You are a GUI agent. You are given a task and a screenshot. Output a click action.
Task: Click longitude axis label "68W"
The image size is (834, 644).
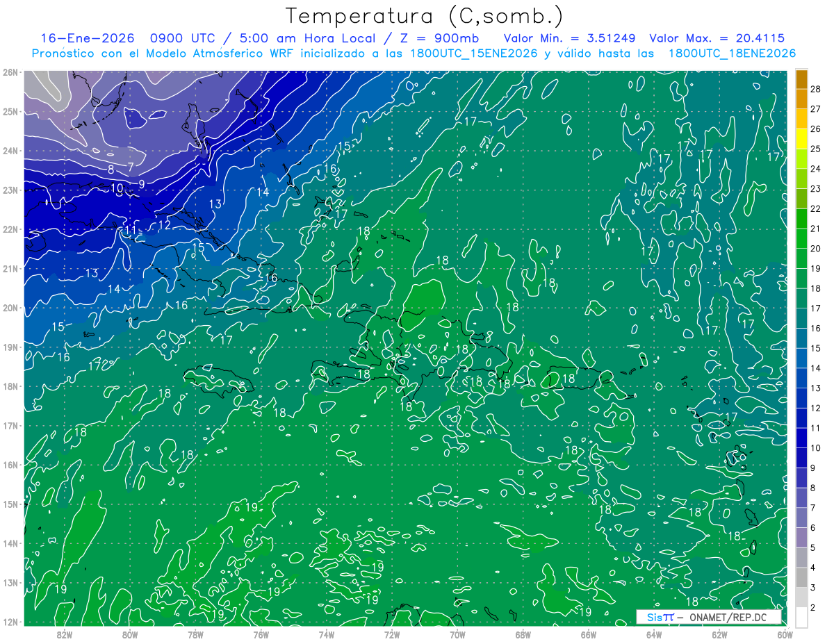(x=523, y=634)
